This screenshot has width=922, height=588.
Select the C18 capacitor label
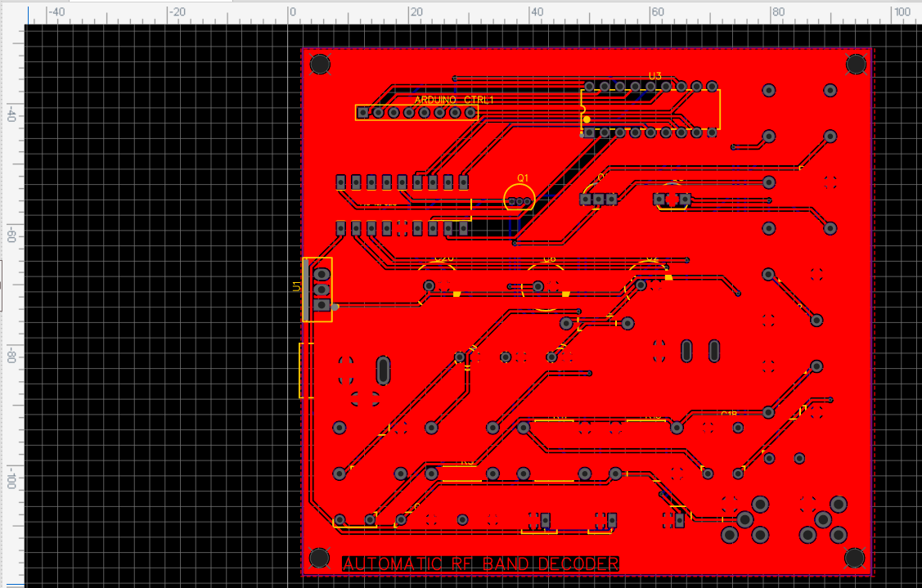tap(728, 415)
